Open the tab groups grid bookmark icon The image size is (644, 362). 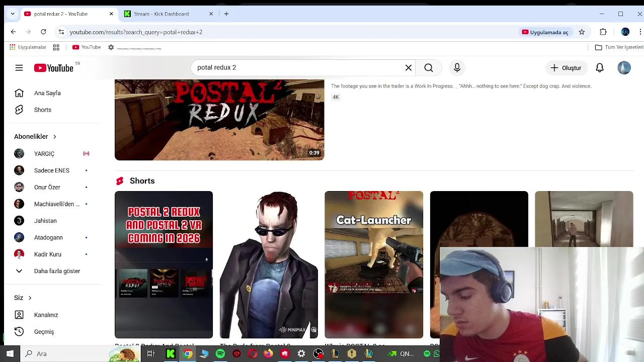pos(56,47)
